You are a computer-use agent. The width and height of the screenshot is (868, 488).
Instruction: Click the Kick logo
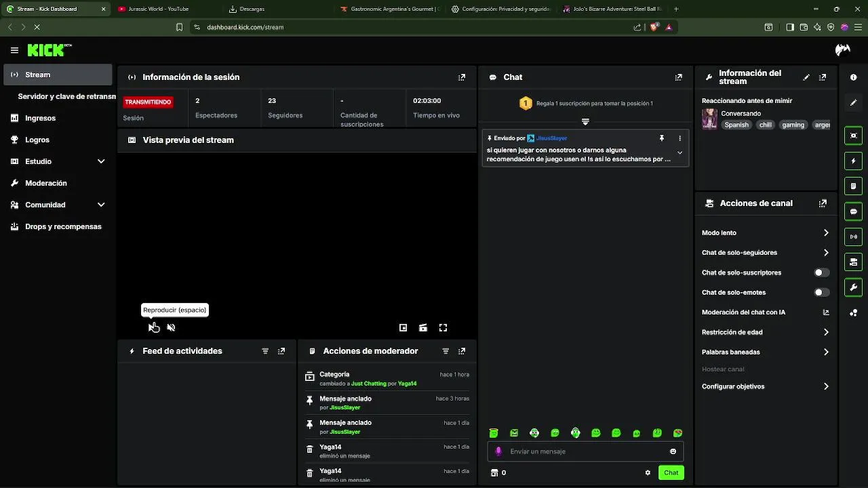pyautogui.click(x=49, y=50)
